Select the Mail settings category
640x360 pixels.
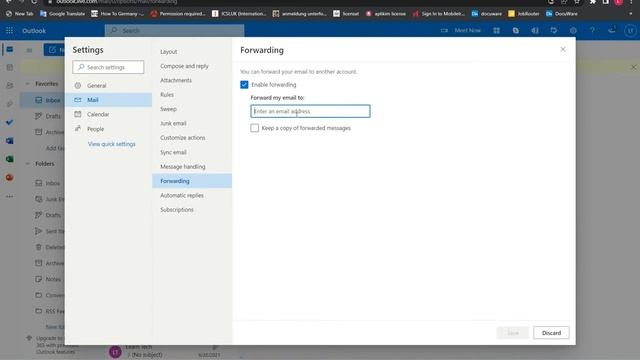(109, 100)
